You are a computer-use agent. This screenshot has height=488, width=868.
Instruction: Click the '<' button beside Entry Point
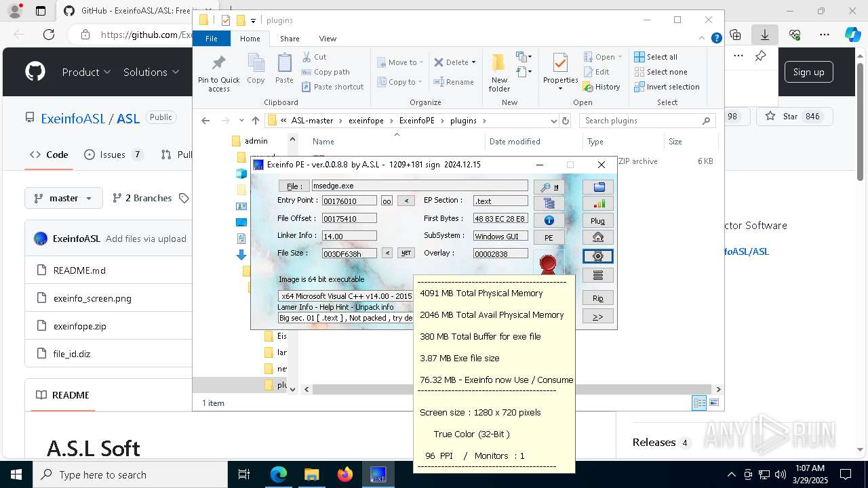(x=406, y=201)
